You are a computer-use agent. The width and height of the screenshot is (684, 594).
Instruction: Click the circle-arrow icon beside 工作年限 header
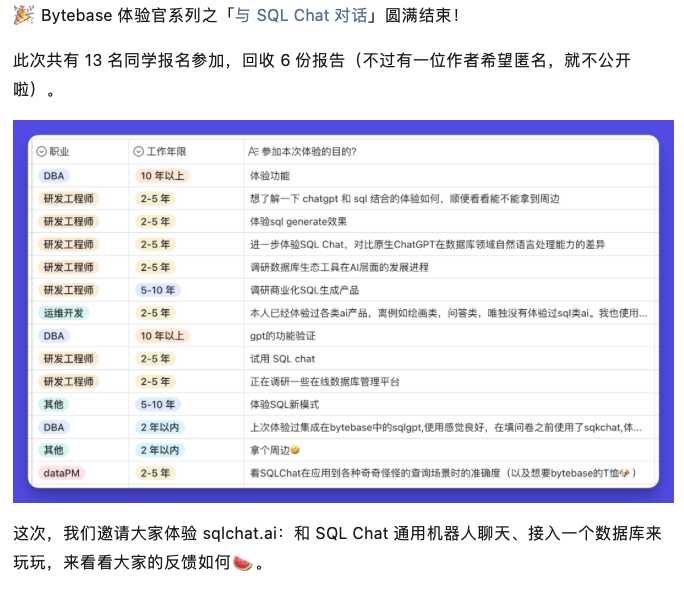(x=138, y=151)
